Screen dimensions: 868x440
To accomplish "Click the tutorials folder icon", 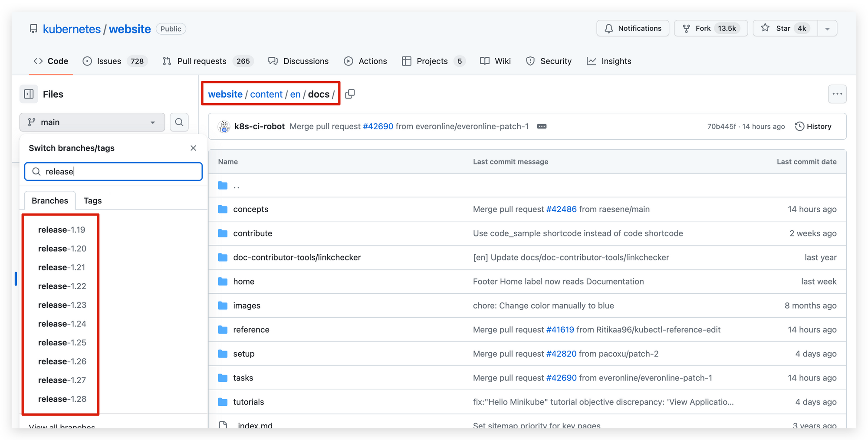I will pyautogui.click(x=223, y=402).
